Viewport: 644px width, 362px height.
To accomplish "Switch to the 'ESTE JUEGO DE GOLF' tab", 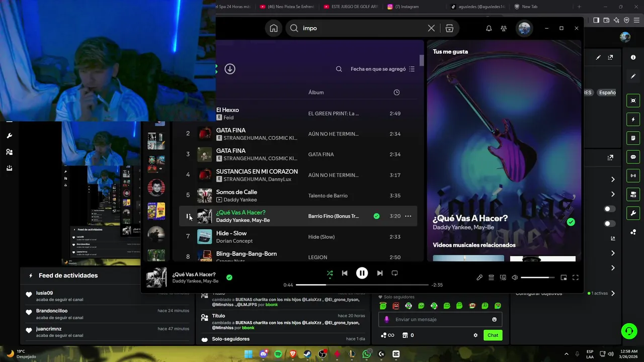I will point(351,7).
